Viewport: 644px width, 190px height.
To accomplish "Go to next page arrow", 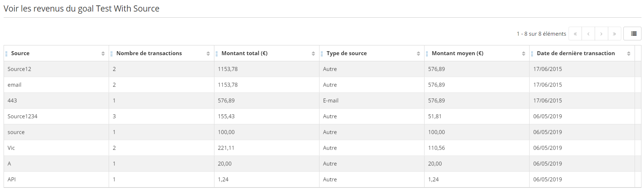I will tap(601, 34).
